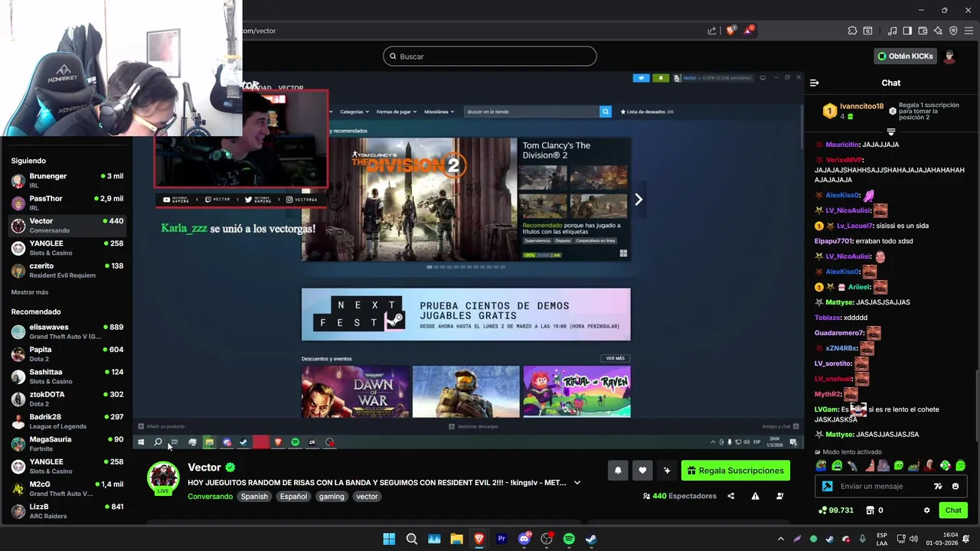Click the share page icon in address bar
980x551 pixels.
point(712,31)
